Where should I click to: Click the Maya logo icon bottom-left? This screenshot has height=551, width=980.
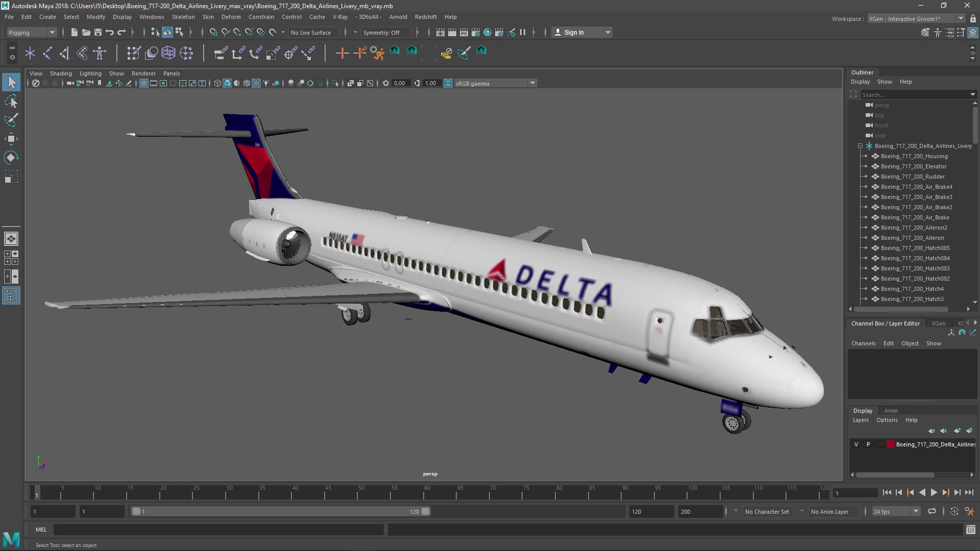pos(11,539)
